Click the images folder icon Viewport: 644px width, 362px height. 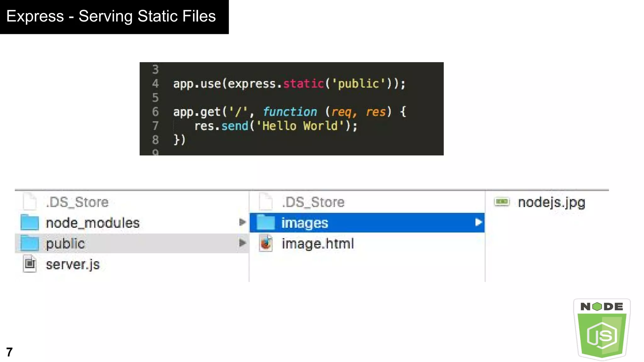coord(266,222)
